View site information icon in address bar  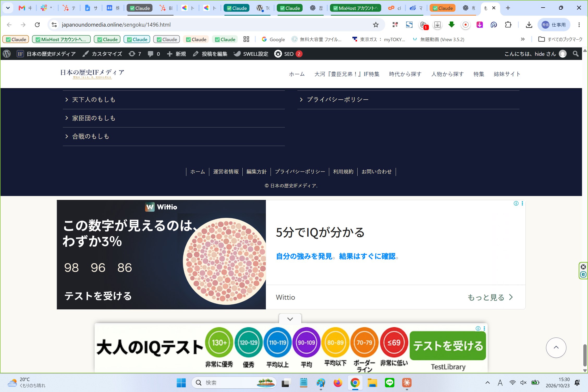(x=54, y=25)
